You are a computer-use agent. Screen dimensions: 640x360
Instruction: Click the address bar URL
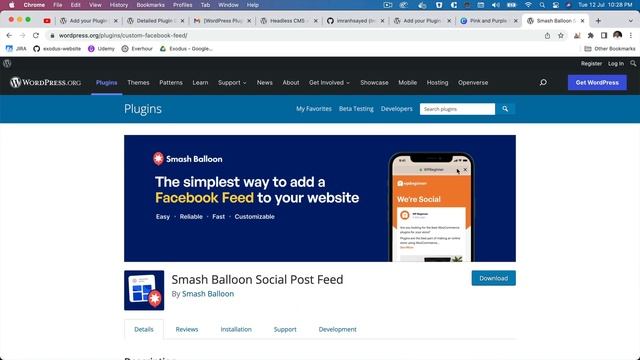click(x=123, y=36)
